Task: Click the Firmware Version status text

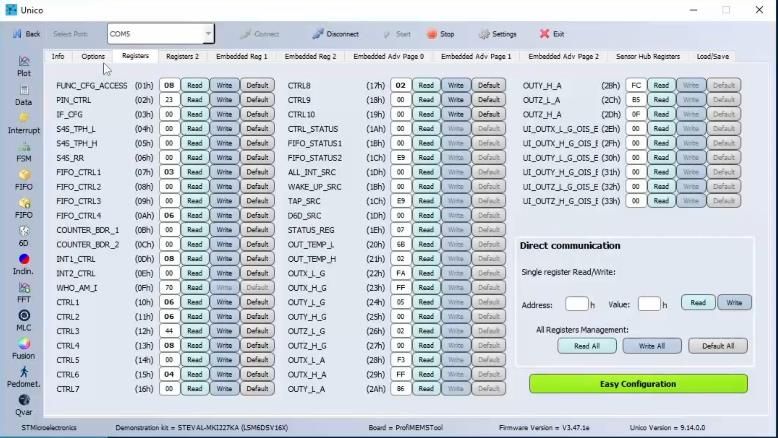Action: pos(544,428)
